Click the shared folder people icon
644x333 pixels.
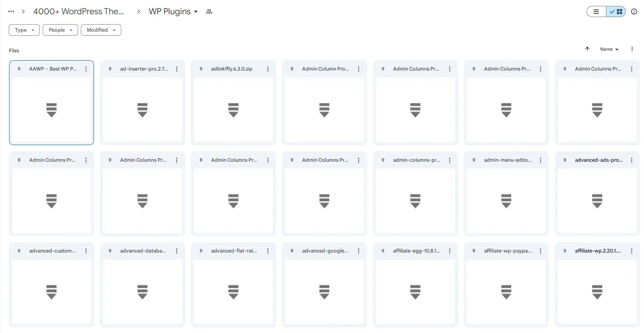(x=209, y=11)
